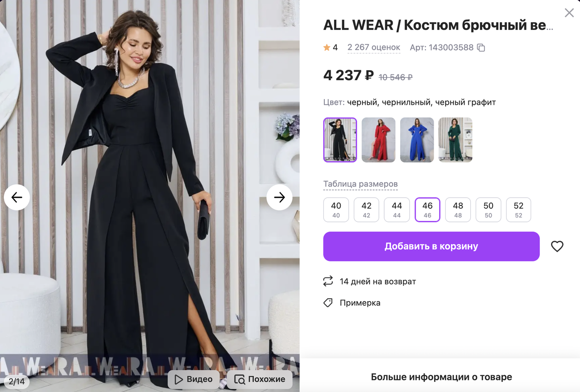Switch selection to size 52
The image size is (580, 392).
point(519,209)
